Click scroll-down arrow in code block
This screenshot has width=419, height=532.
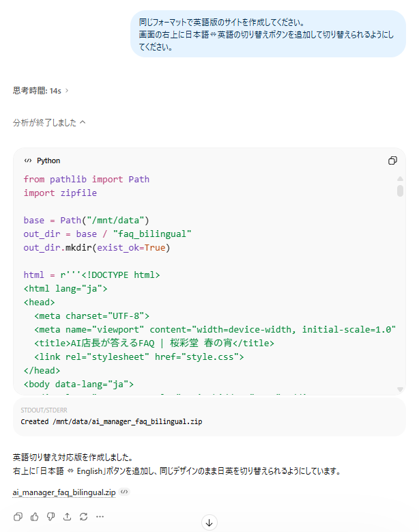400,389
